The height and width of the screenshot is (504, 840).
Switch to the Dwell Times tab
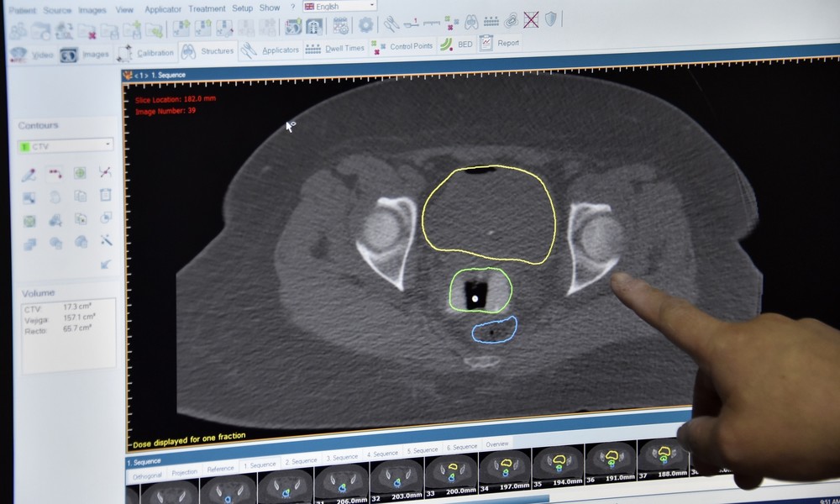335,48
